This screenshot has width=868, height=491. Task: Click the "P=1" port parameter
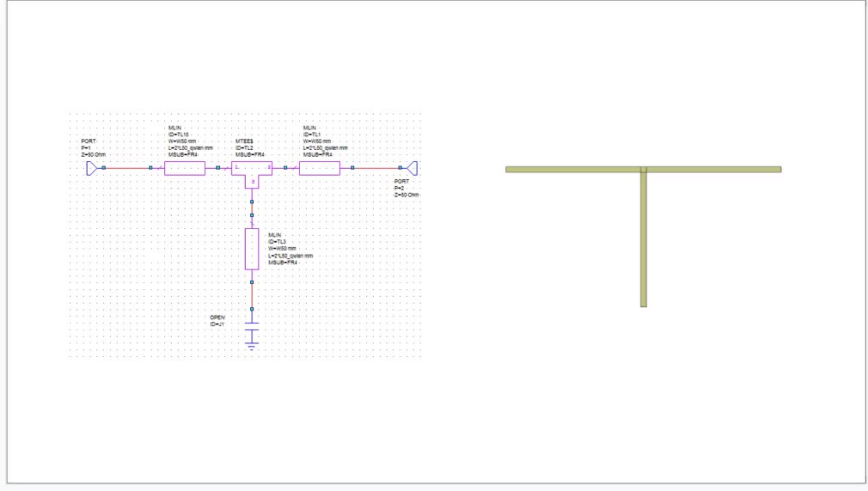86,148
